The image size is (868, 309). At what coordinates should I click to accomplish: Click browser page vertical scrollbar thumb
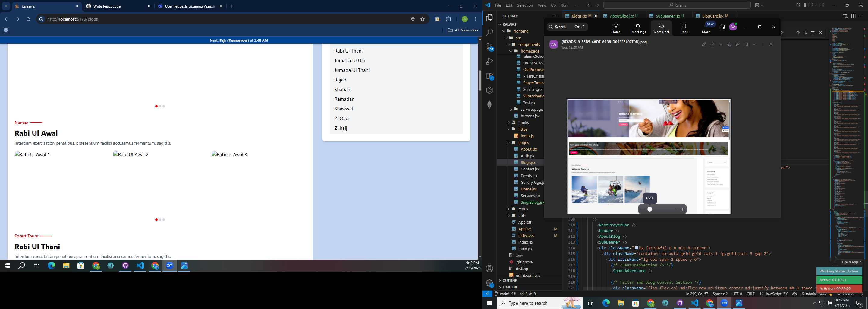480,80
